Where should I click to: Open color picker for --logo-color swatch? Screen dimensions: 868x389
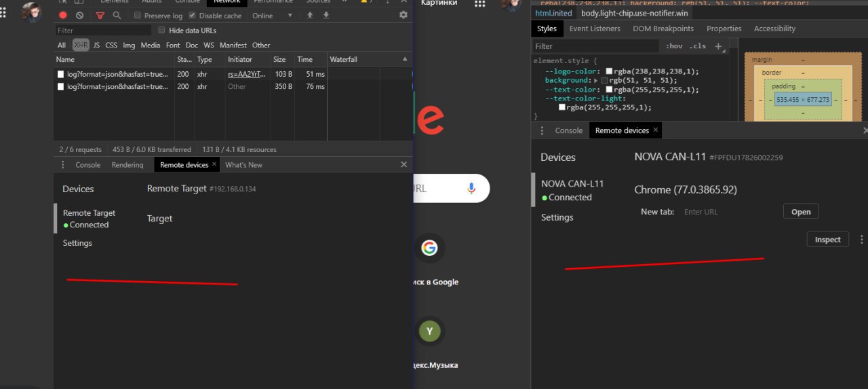610,71
